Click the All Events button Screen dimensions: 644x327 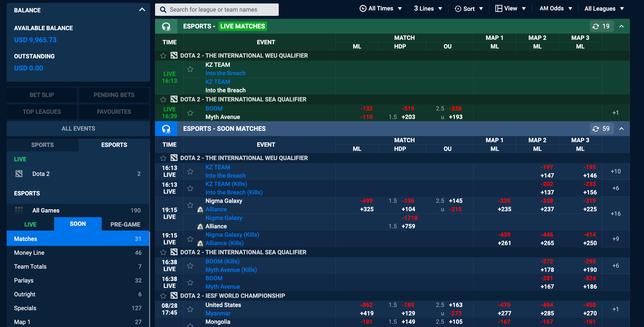78,129
